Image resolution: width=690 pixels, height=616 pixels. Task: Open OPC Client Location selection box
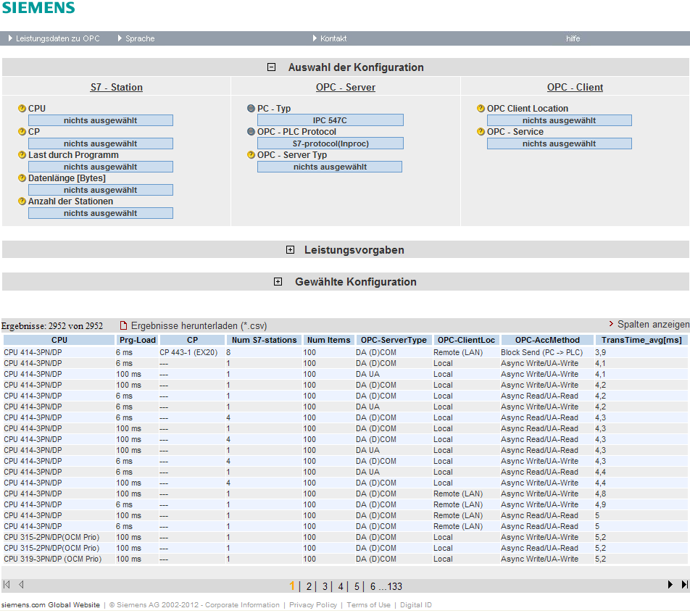[x=560, y=120]
